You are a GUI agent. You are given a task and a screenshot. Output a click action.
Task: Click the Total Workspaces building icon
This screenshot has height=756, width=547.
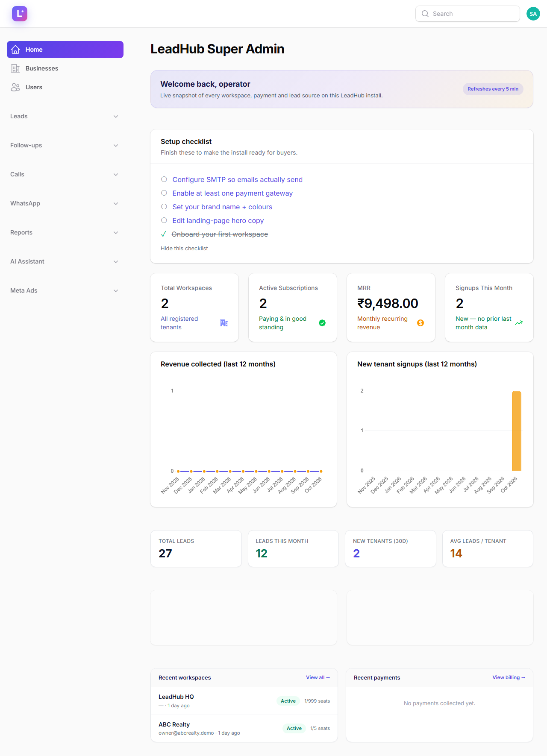click(x=224, y=323)
